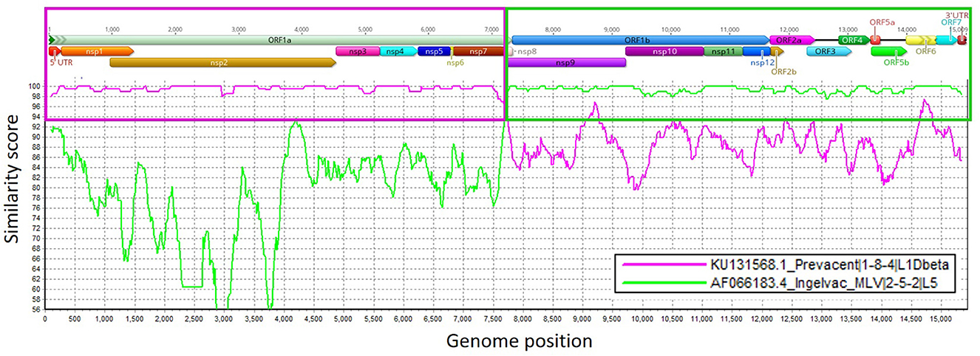Click the green line sample in legend

click(x=664, y=282)
